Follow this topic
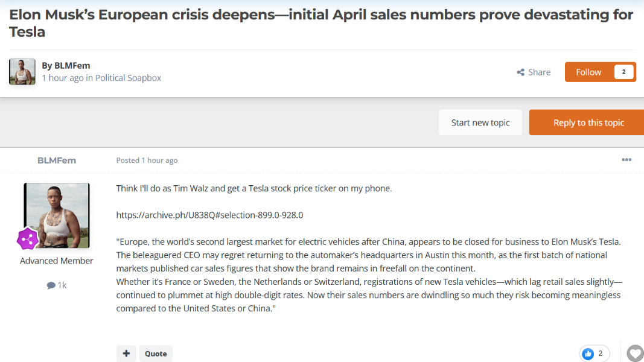The height and width of the screenshot is (362, 644). click(588, 72)
